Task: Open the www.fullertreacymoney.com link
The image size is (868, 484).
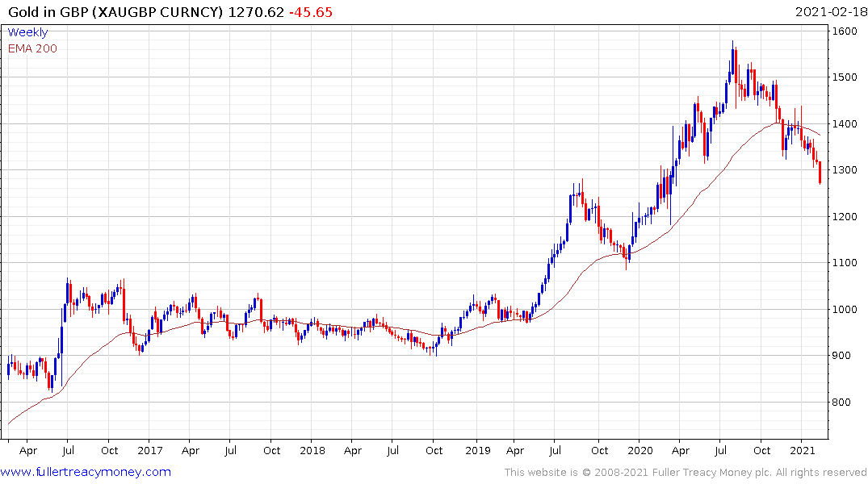Action: tap(86, 472)
